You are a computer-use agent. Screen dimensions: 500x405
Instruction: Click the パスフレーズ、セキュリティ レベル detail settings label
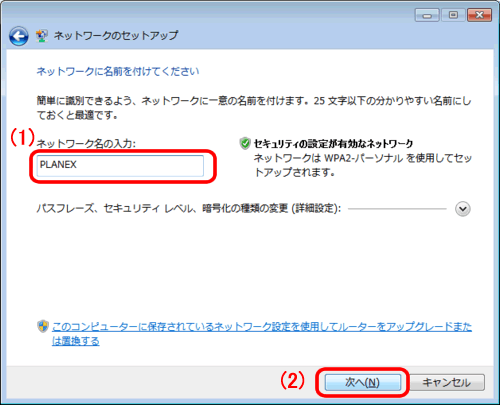(189, 209)
